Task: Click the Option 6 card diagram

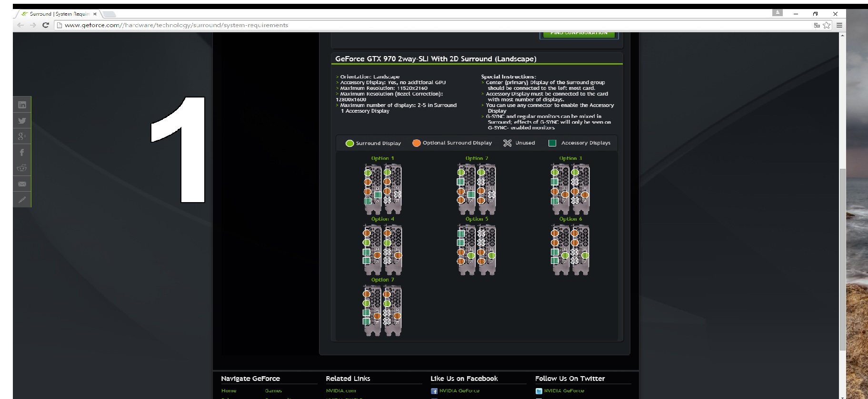Action: tap(570, 250)
